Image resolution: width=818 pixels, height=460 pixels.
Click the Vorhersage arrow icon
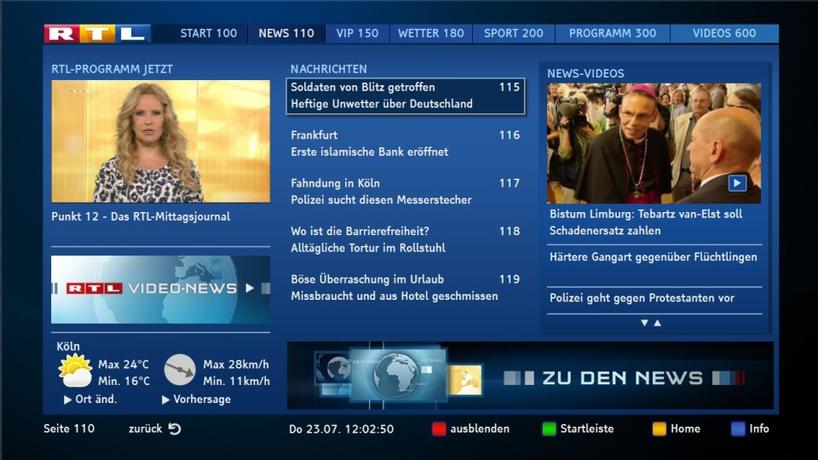click(x=166, y=400)
